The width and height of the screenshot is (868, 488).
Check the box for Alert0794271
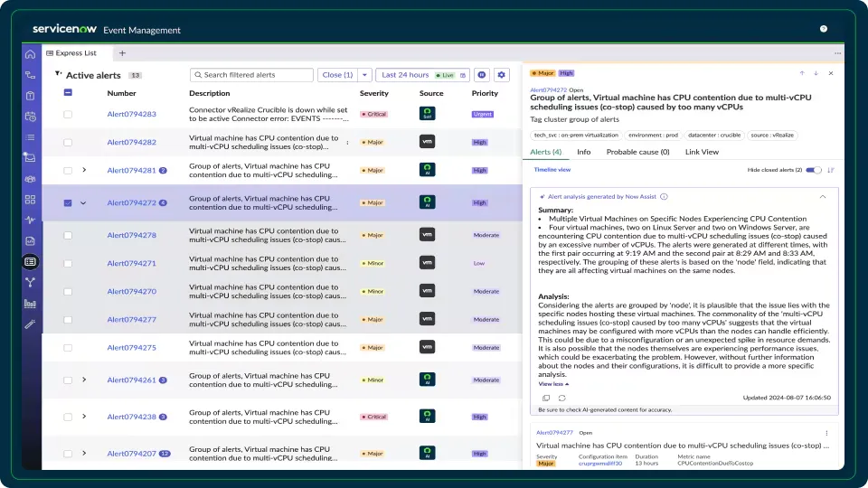coord(68,263)
